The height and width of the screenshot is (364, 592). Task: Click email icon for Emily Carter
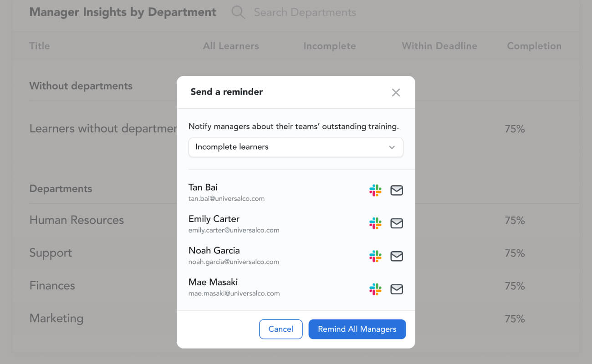click(x=397, y=223)
